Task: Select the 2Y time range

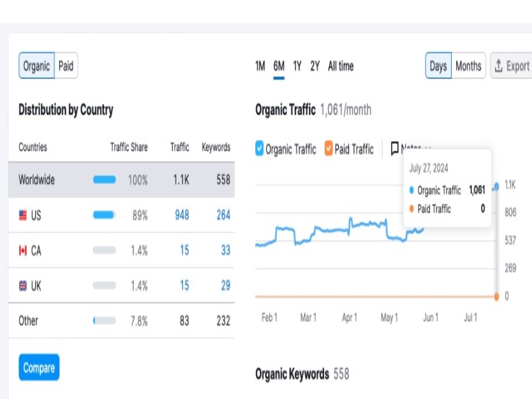Action: tap(314, 66)
